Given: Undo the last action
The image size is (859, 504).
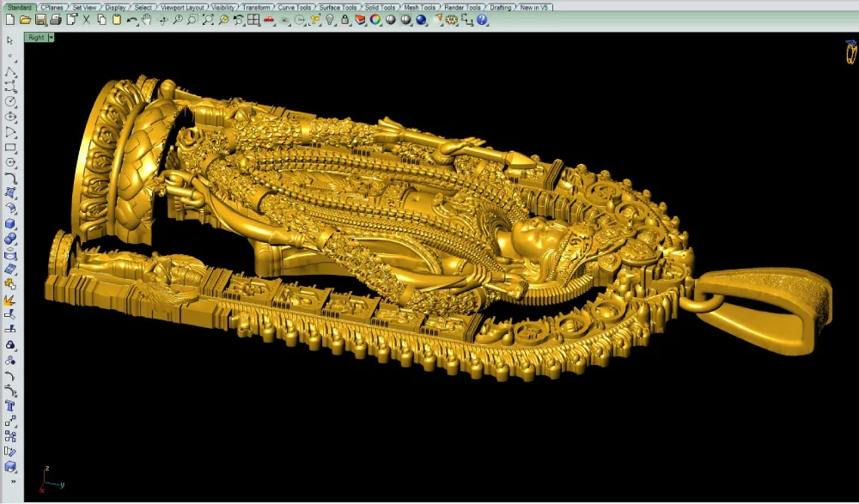Looking at the screenshot, I should click(132, 20).
